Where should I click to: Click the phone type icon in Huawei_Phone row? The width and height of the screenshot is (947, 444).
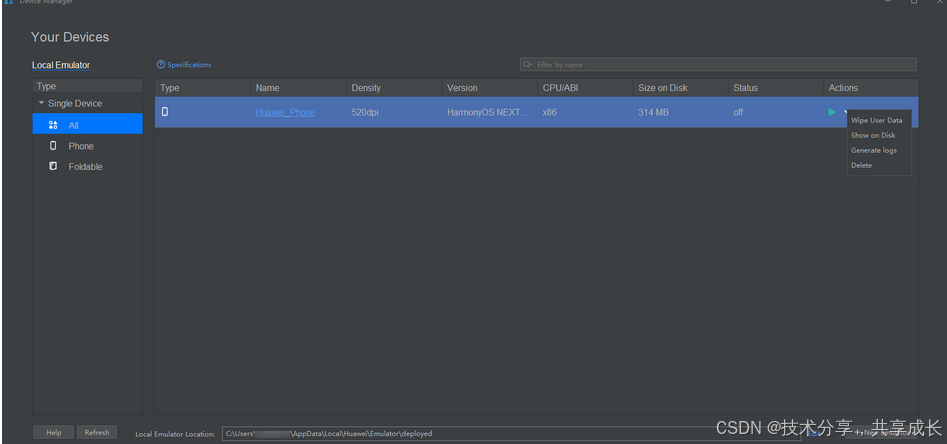(165, 112)
